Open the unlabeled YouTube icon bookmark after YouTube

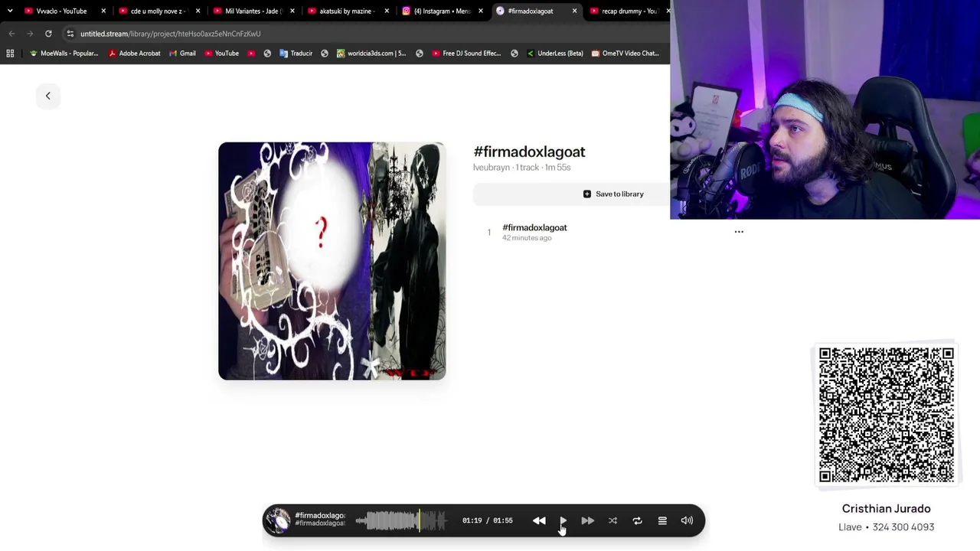251,54
